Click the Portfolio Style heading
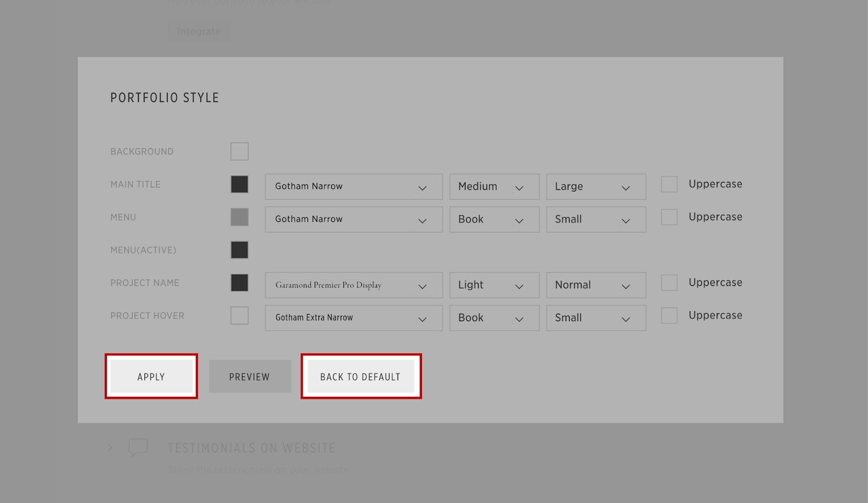Screen dimensions: 868x503 (x=165, y=98)
